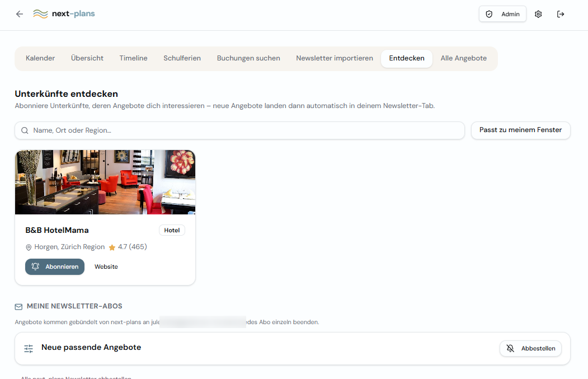Click the 4.7 (465) rating text
The height and width of the screenshot is (379, 588).
[133, 247]
